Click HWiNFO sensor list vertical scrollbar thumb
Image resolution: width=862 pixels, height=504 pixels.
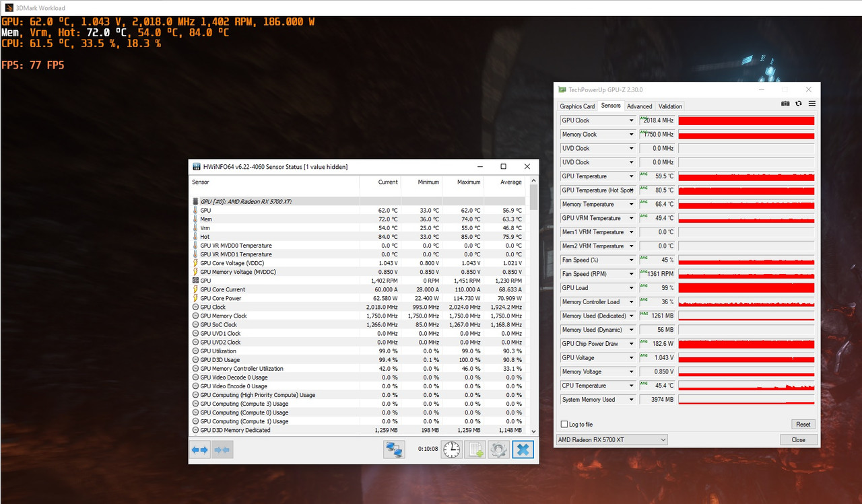click(x=533, y=197)
